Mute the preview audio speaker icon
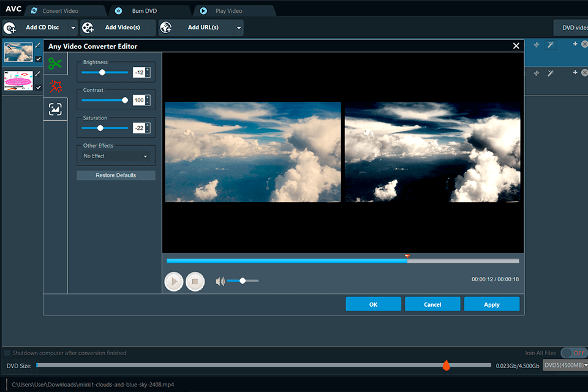This screenshot has width=588, height=392. (221, 281)
